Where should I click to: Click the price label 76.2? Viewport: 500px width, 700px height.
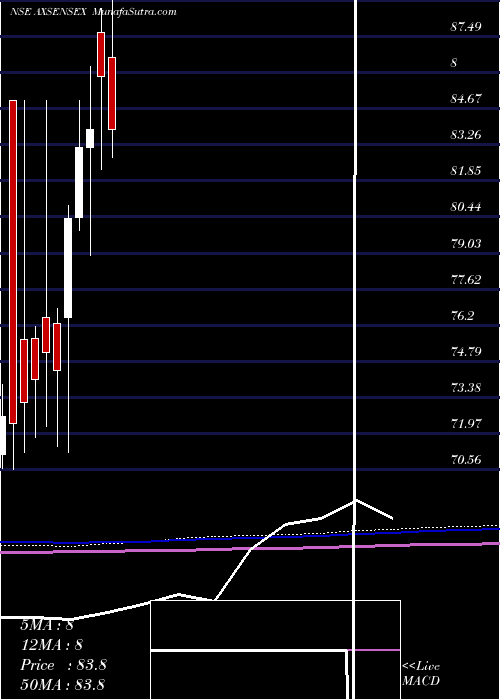point(462,316)
